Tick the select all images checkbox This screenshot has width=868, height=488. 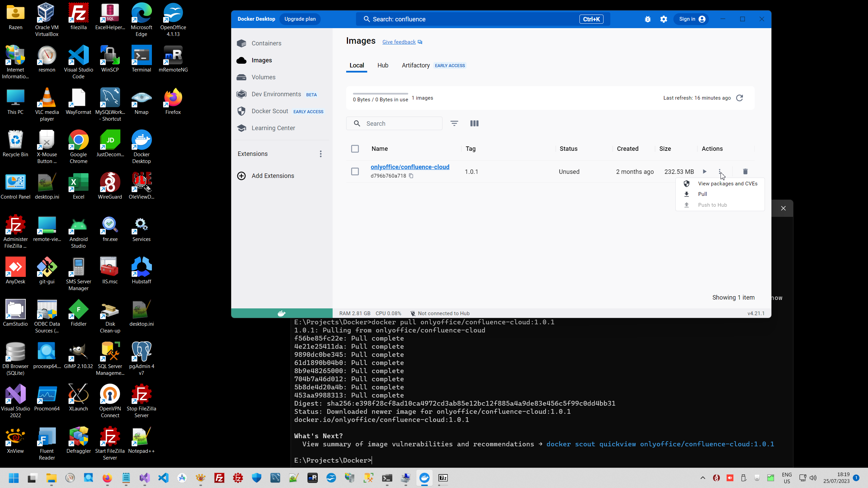point(355,149)
